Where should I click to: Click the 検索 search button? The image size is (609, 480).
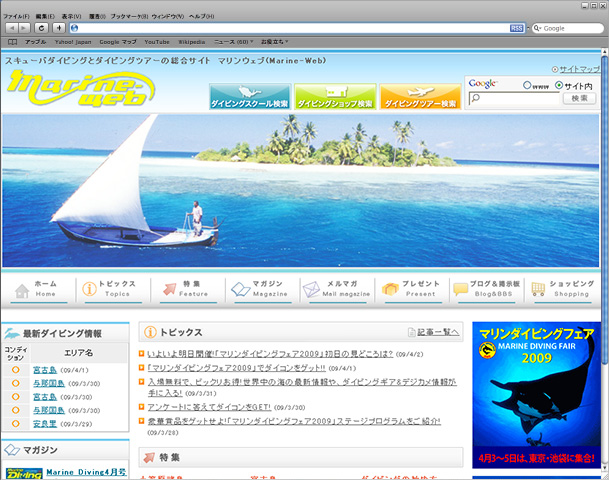pyautogui.click(x=579, y=99)
